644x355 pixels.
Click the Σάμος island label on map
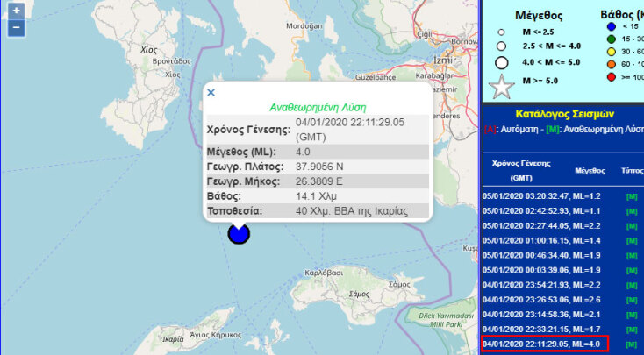click(x=398, y=284)
